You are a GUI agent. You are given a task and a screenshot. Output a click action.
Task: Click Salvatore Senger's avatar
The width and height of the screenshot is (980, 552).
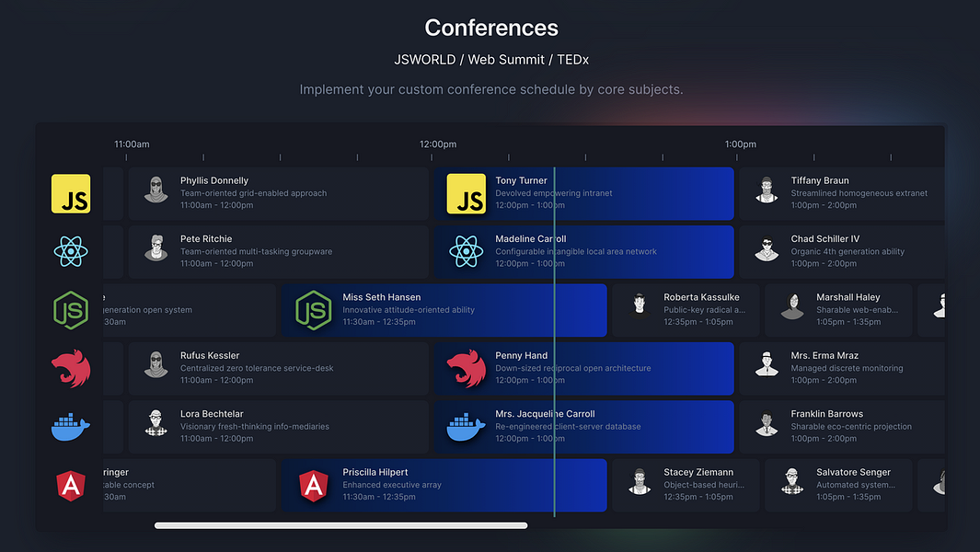(x=792, y=481)
